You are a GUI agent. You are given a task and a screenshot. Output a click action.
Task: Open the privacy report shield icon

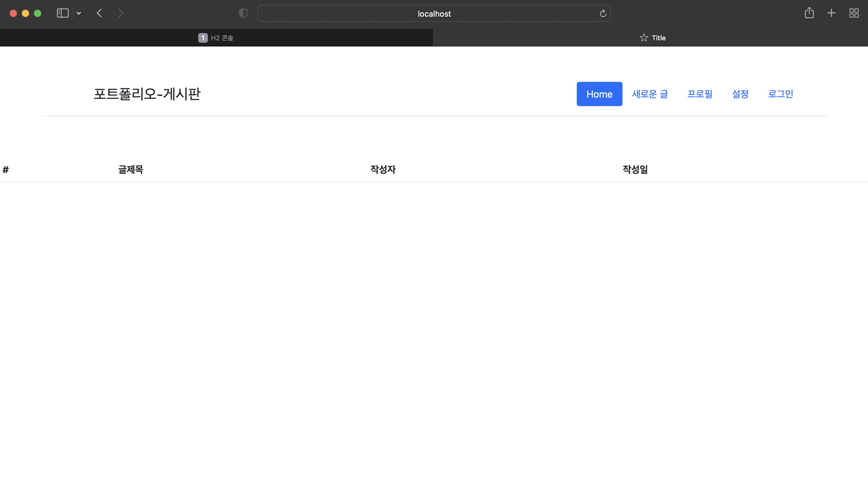coord(243,13)
